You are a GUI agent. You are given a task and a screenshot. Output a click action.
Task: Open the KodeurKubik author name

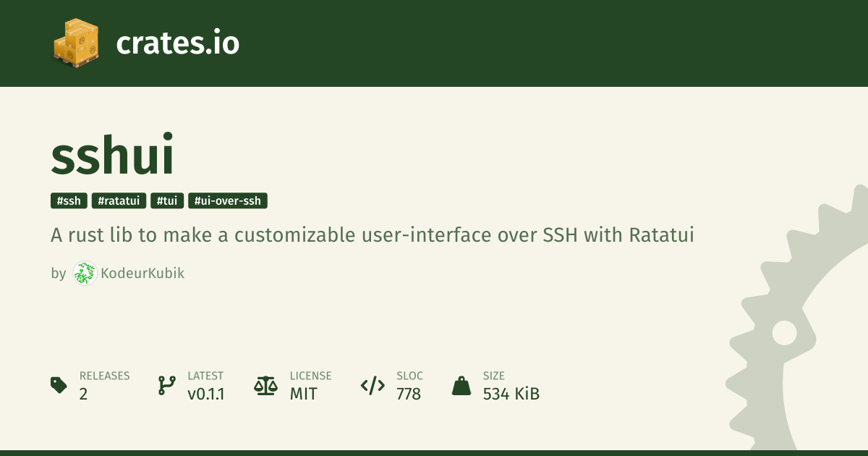142,274
